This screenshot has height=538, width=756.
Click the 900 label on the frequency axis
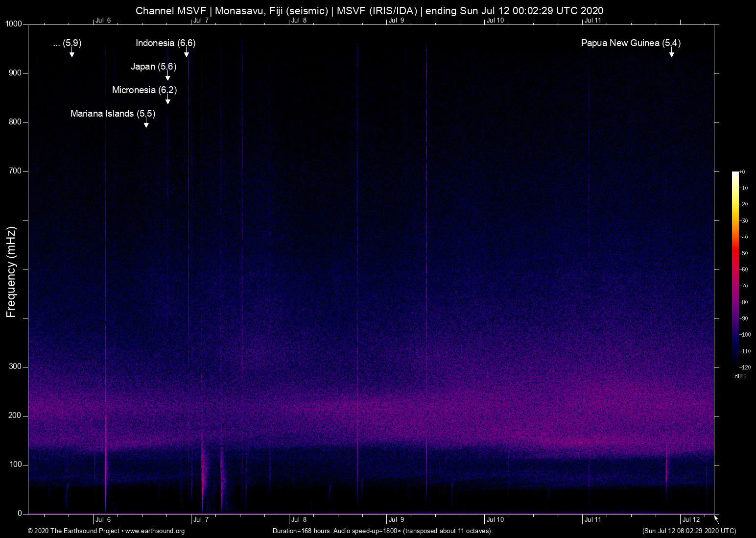(x=16, y=73)
